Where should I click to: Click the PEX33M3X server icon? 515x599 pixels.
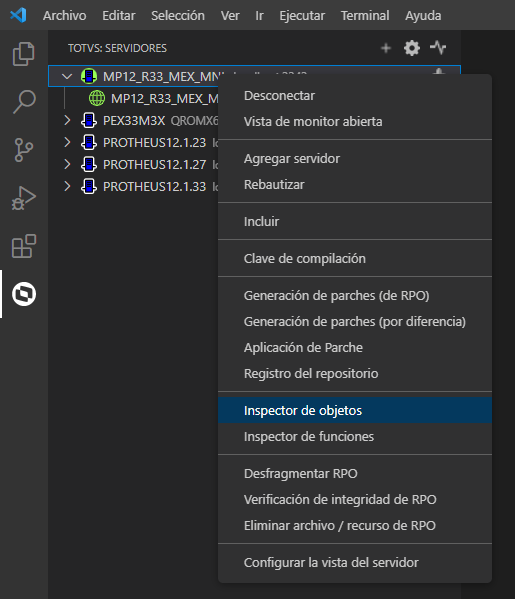pos(89,120)
